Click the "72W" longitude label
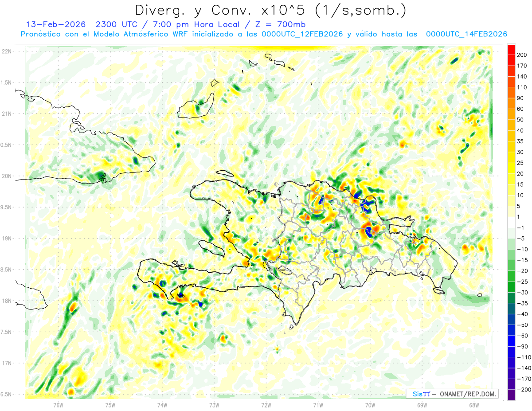The image size is (532, 411). (266, 404)
